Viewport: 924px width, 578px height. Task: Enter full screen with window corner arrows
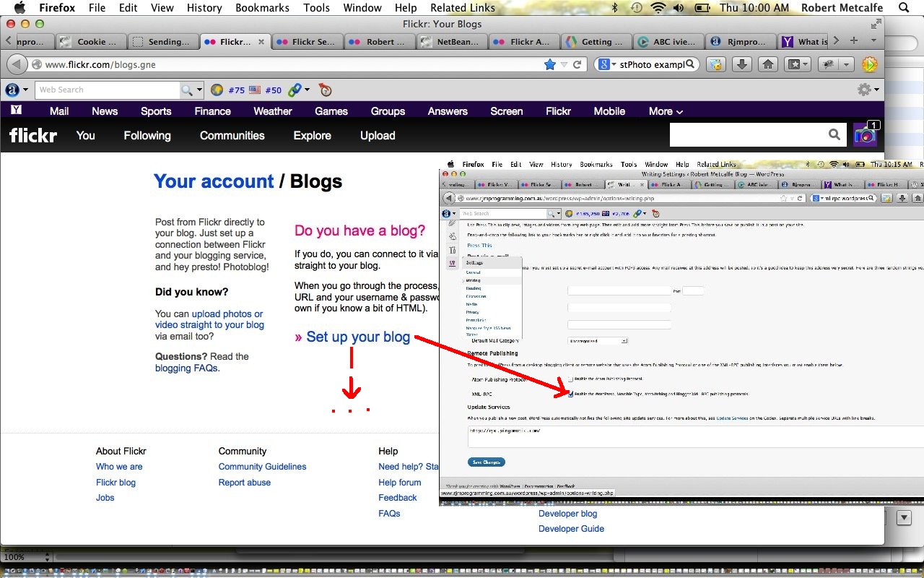tap(876, 24)
